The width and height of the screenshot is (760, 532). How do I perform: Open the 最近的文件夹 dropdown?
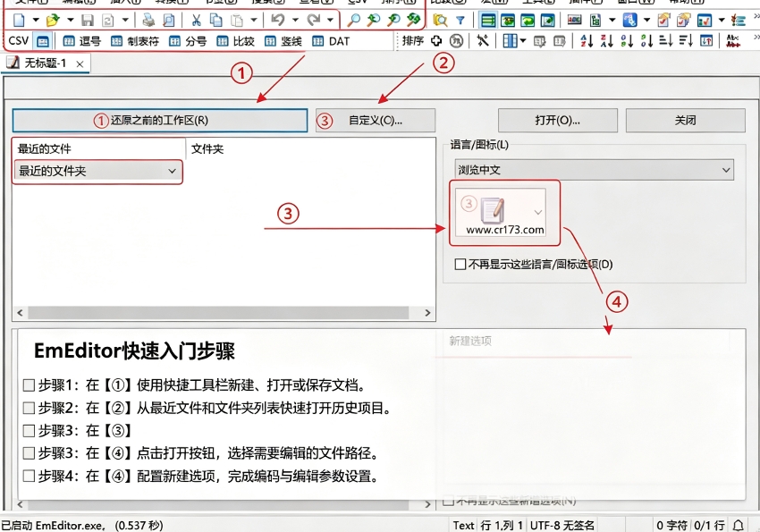pos(97,171)
